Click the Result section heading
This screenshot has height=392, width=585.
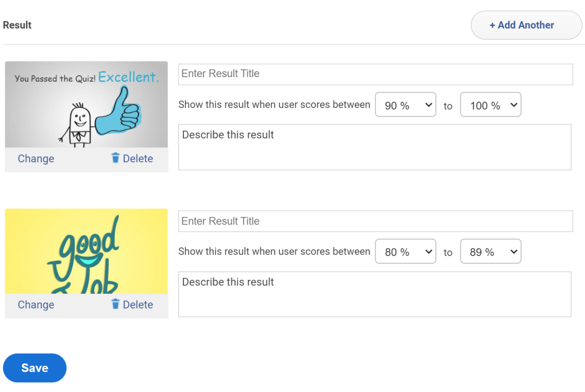point(17,25)
